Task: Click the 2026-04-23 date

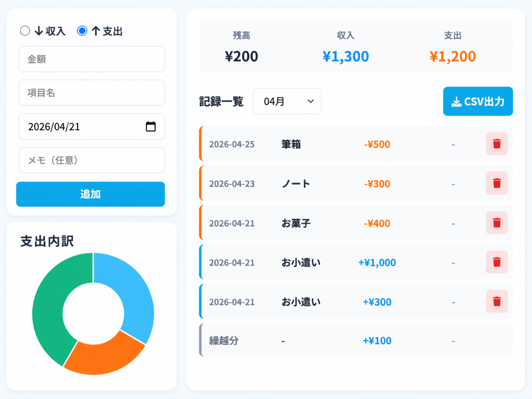Action: tap(232, 184)
